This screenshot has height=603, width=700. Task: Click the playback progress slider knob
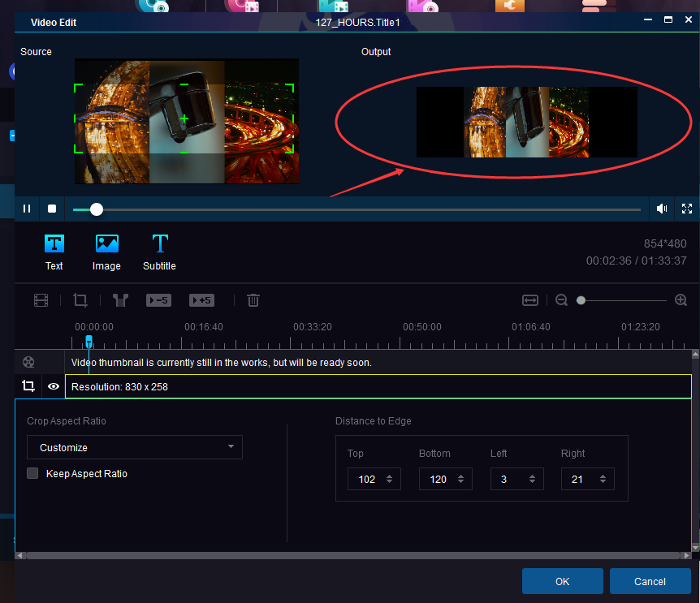pyautogui.click(x=97, y=209)
